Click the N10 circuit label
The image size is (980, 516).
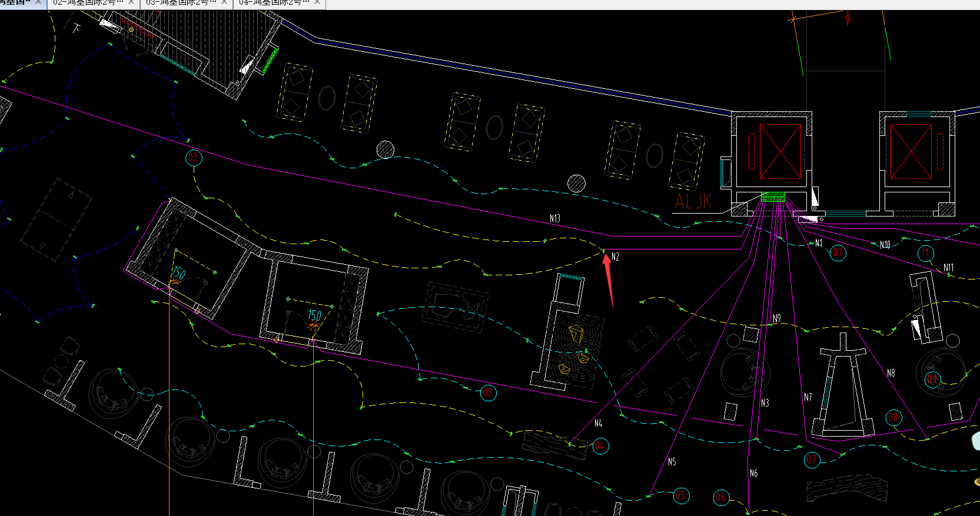coord(885,245)
